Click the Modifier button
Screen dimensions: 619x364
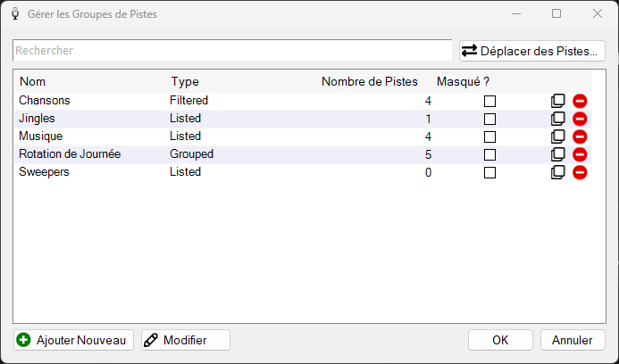(186, 340)
